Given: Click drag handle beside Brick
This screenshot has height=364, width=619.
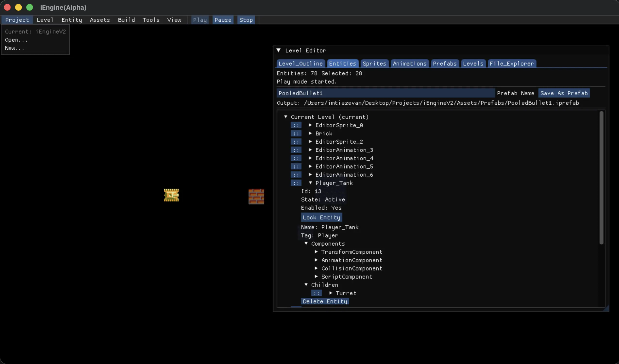Looking at the screenshot, I should click(296, 134).
